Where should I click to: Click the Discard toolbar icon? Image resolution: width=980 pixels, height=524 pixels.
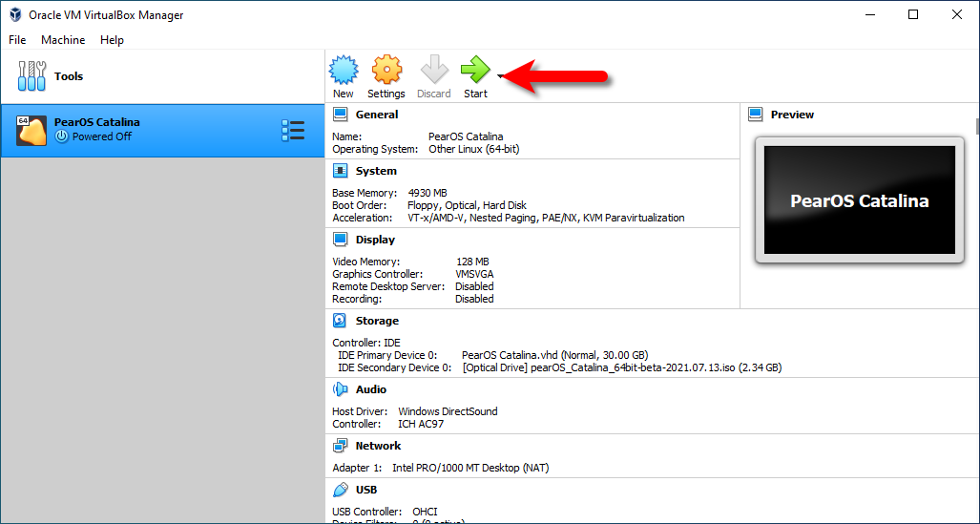click(x=434, y=70)
